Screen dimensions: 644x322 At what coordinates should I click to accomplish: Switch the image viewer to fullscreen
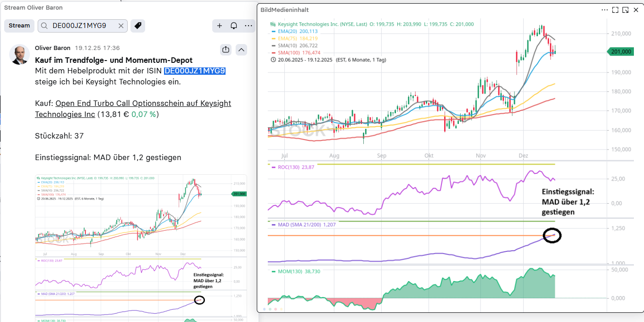615,10
